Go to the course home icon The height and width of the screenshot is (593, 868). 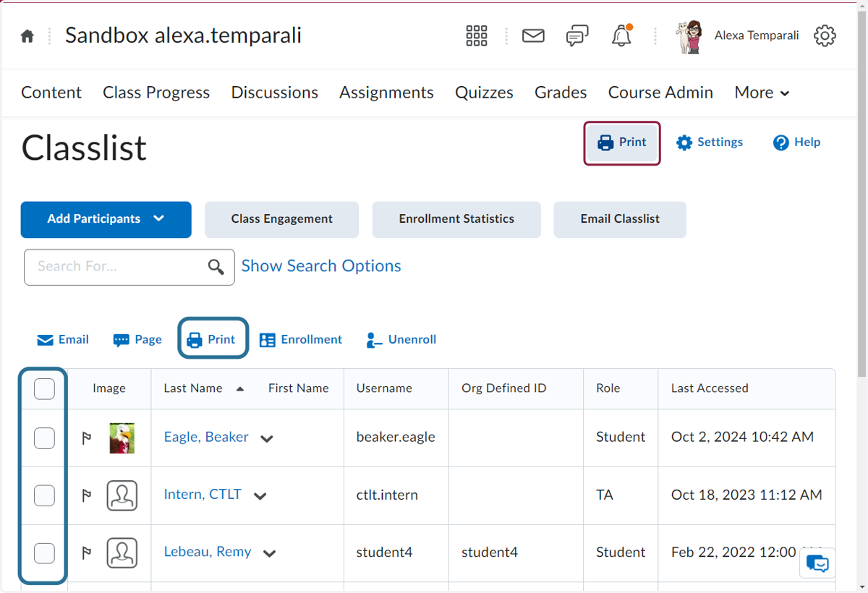pyautogui.click(x=27, y=36)
